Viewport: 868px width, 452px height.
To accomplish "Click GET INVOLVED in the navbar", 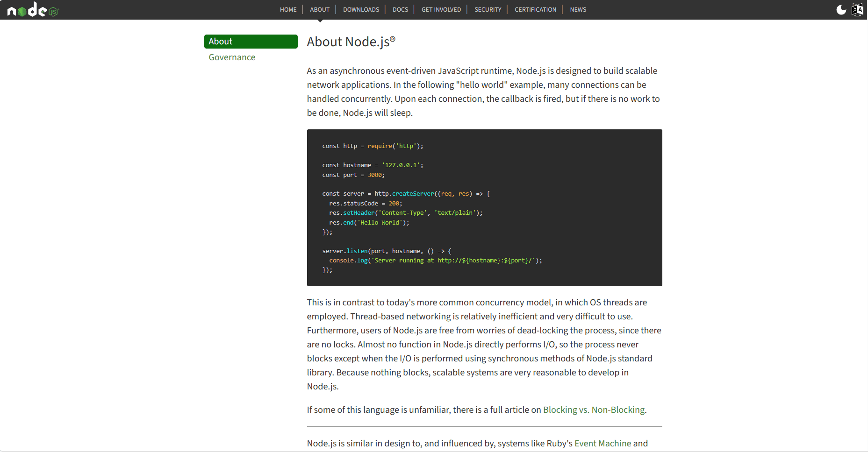I will click(x=441, y=9).
